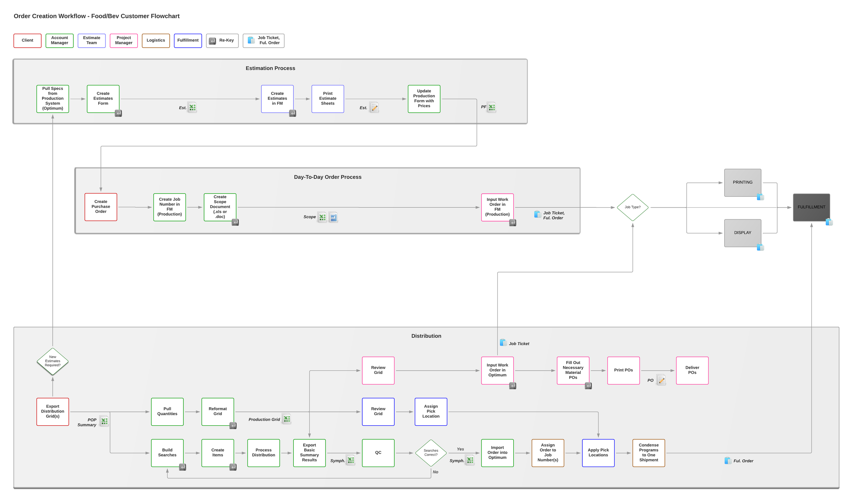The height and width of the screenshot is (504, 852).
Task: Click the Client legend box
Action: [x=27, y=41]
